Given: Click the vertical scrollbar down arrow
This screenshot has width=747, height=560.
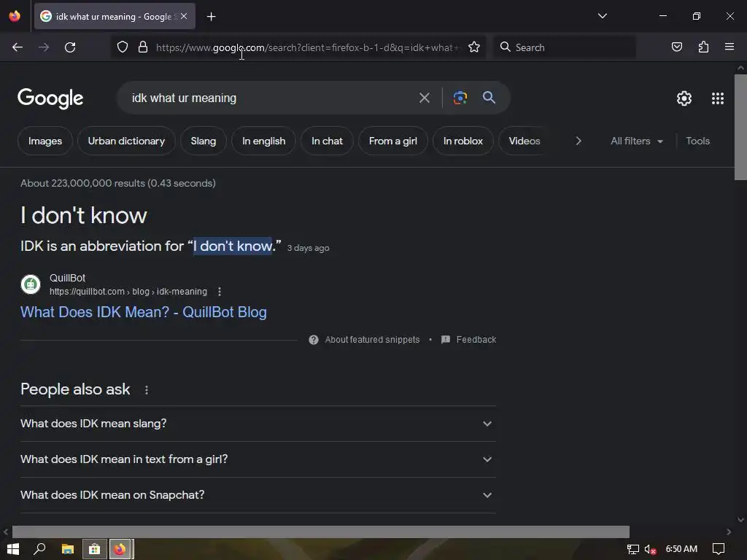Looking at the screenshot, I should point(740,520).
